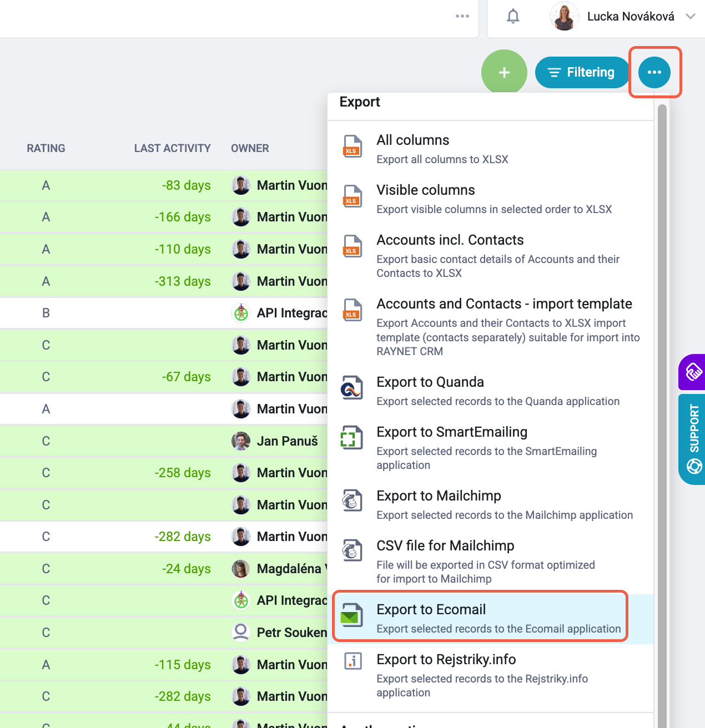Click the export menu scrollbar
Viewport: 705px width, 728px height.
[662, 411]
